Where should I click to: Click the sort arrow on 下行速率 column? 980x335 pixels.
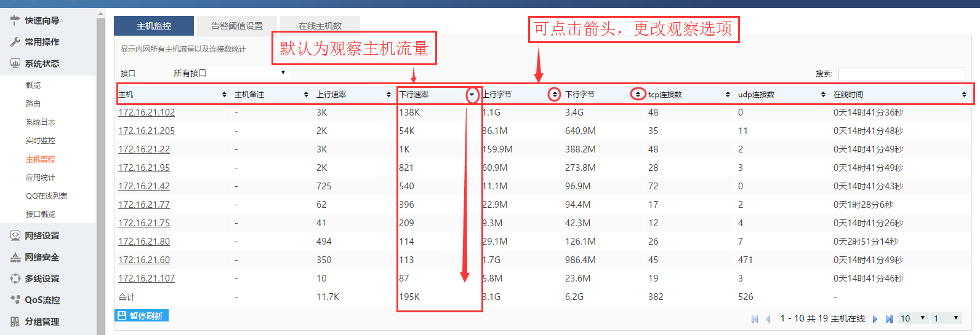(x=472, y=95)
